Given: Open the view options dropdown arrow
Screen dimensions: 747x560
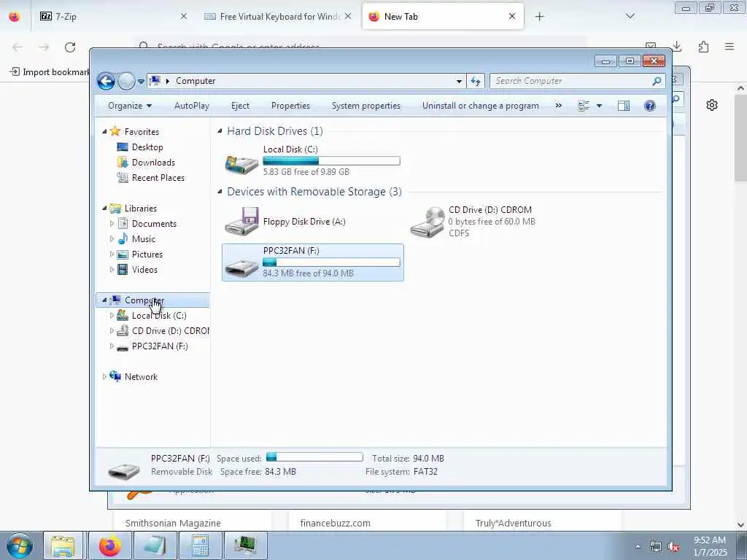Looking at the screenshot, I should (x=600, y=106).
